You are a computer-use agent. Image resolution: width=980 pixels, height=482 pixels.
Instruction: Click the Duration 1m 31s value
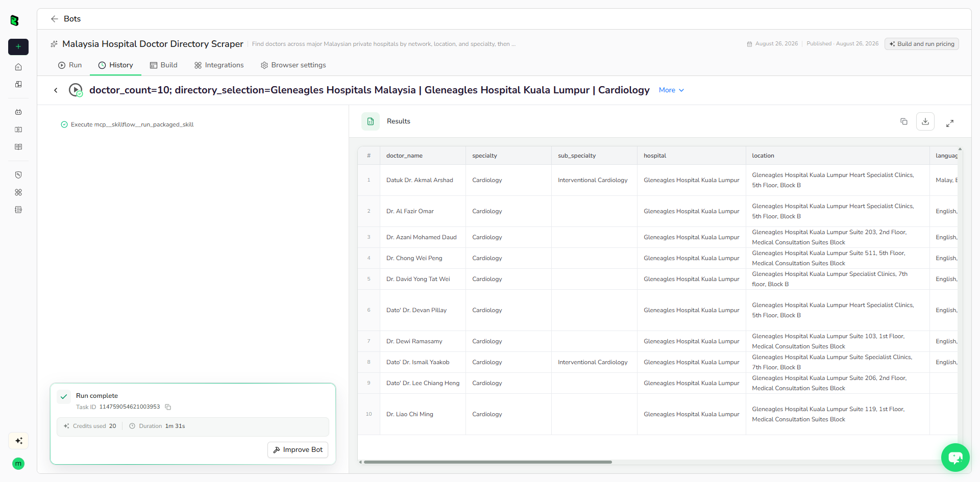(x=175, y=426)
